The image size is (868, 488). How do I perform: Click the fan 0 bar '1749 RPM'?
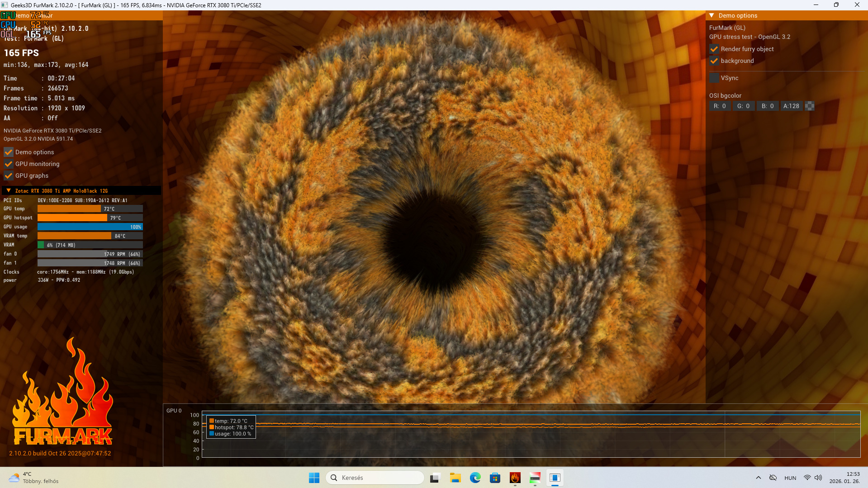[x=90, y=254]
